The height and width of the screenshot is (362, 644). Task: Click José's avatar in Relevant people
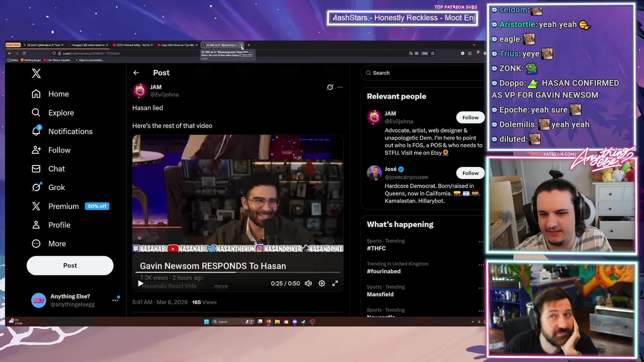[x=374, y=172]
